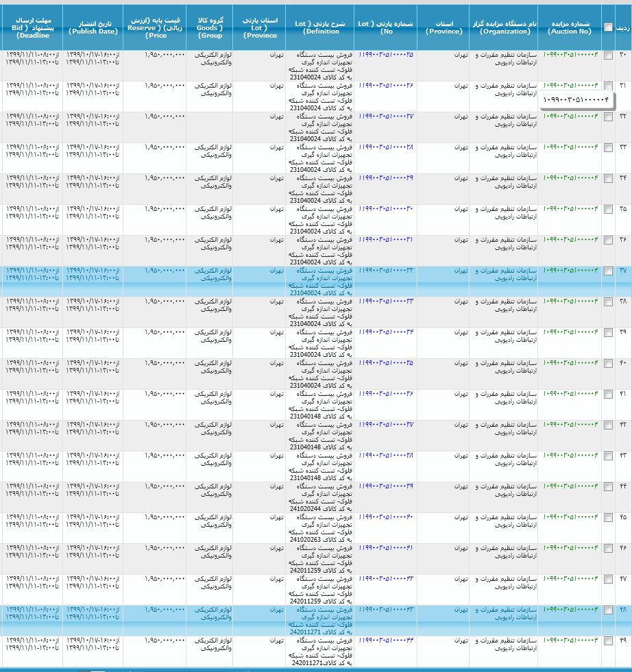Click the Bid Deadline column header
Image resolution: width=632 pixels, height=672 pixels.
32,27
